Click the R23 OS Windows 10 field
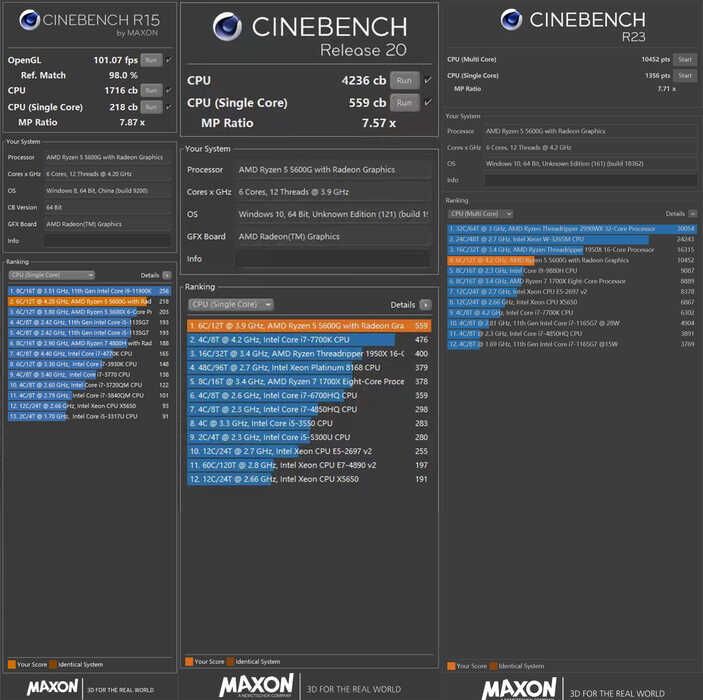This screenshot has height=700, width=703. pos(590,164)
